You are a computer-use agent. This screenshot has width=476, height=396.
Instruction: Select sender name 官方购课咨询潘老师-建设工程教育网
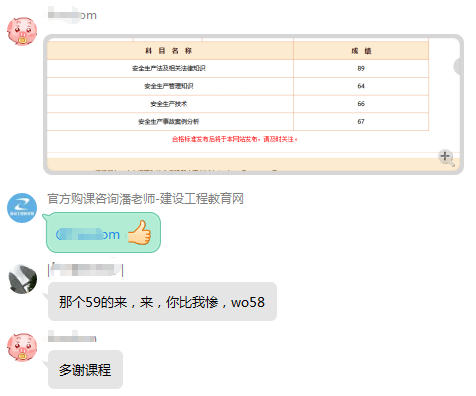(x=145, y=199)
